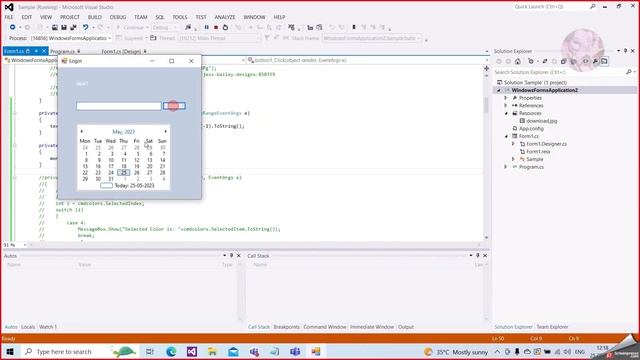
Task: Select download.jpg in Solution Explorer
Action: [x=541, y=121]
